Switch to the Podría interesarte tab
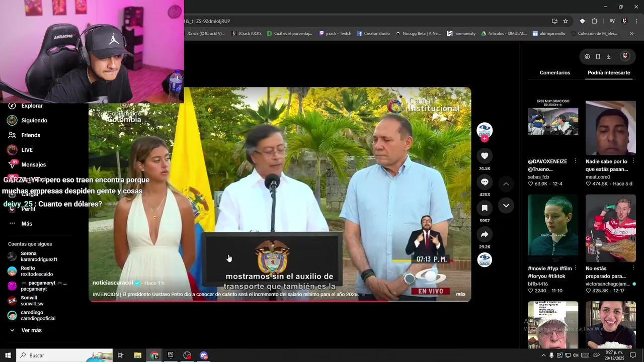This screenshot has width=644, height=362. pyautogui.click(x=609, y=73)
